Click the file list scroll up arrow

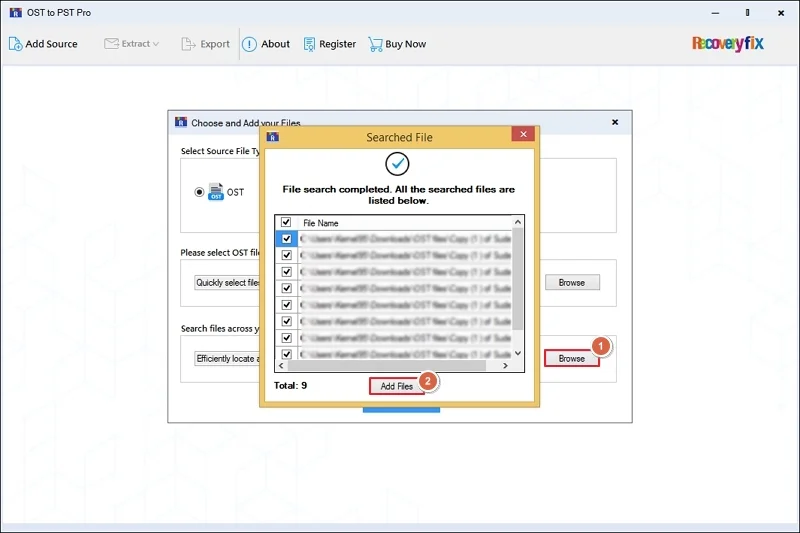click(518, 222)
